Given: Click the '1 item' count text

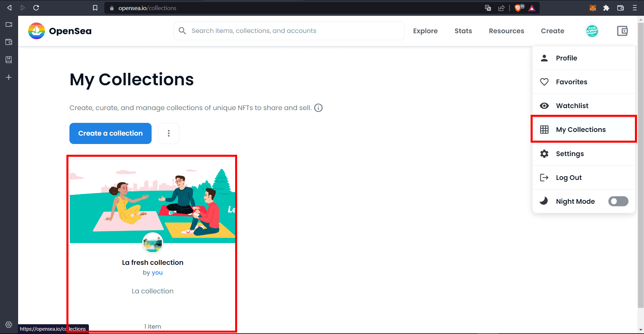Looking at the screenshot, I should pos(153,327).
